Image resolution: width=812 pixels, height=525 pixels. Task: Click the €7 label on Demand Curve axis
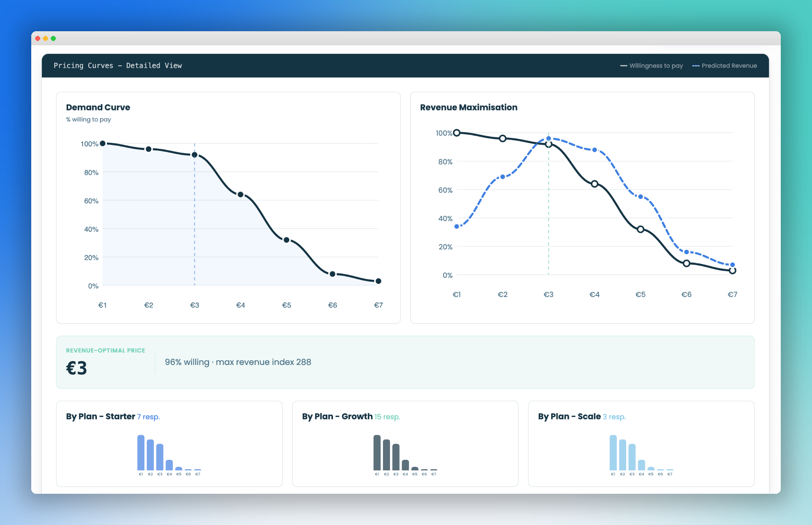378,306
